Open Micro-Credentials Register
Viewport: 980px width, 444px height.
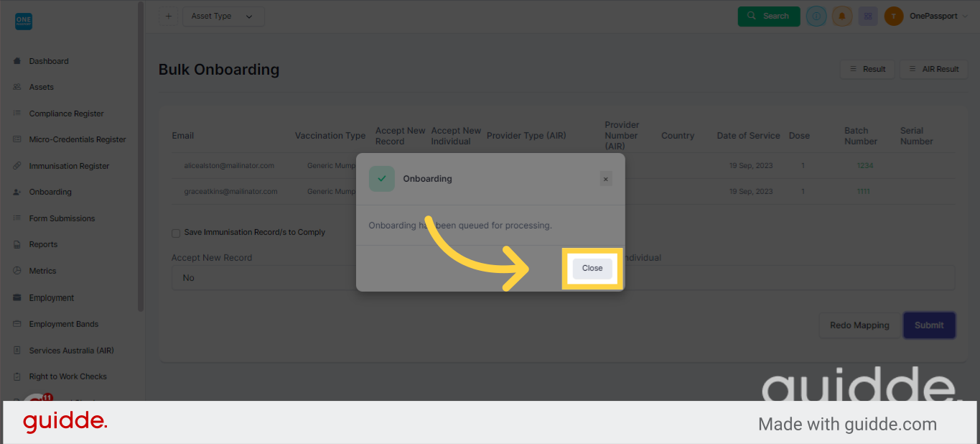point(78,139)
